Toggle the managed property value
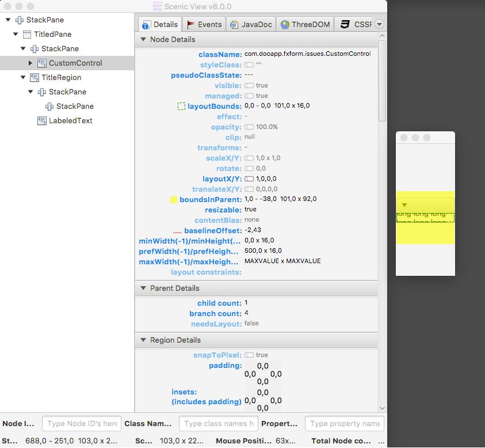 coord(249,96)
